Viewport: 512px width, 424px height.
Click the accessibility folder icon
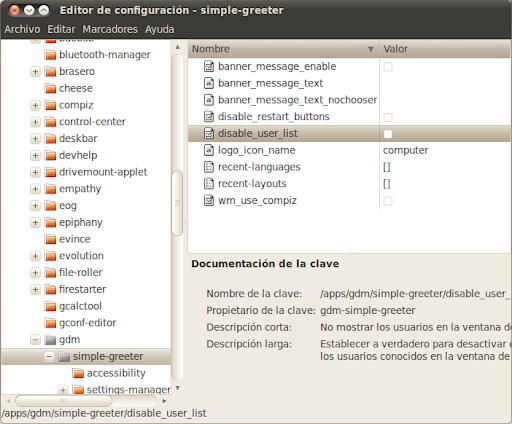pos(78,373)
